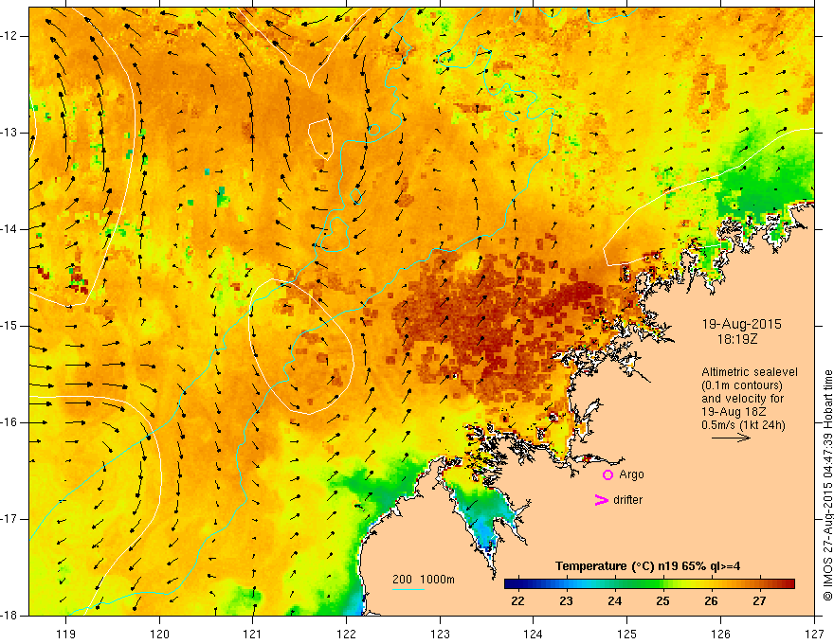Image resolution: width=834 pixels, height=644 pixels.
Task: Click latitude axis label -15
Action: [9, 326]
